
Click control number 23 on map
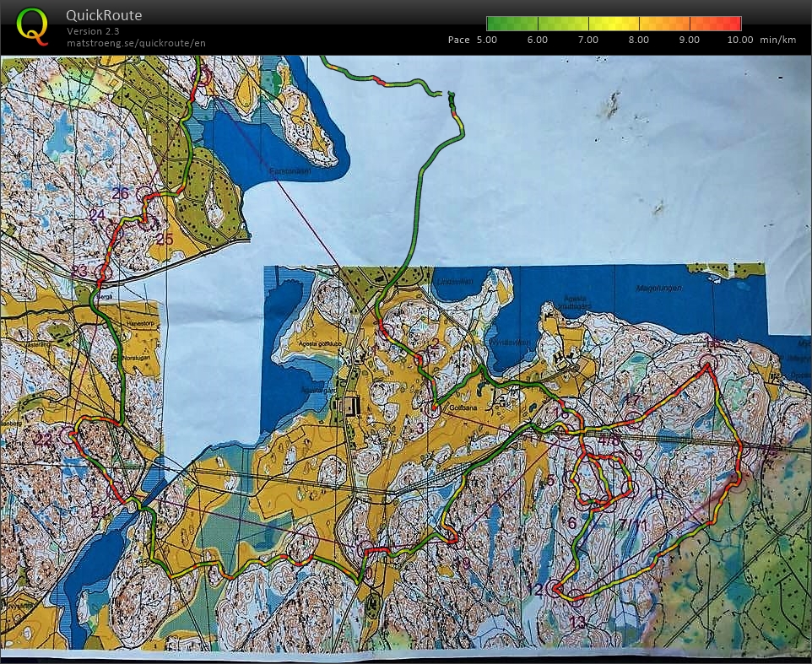(79, 271)
